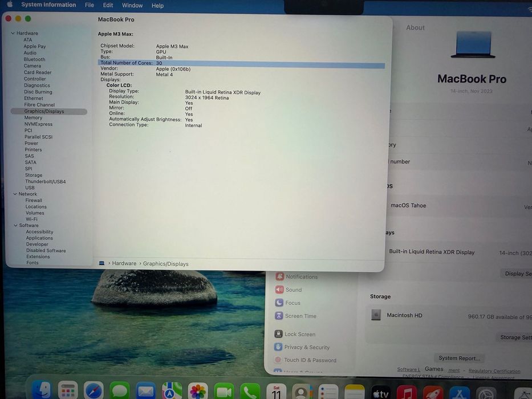Open Notes from the Dock

(354, 393)
